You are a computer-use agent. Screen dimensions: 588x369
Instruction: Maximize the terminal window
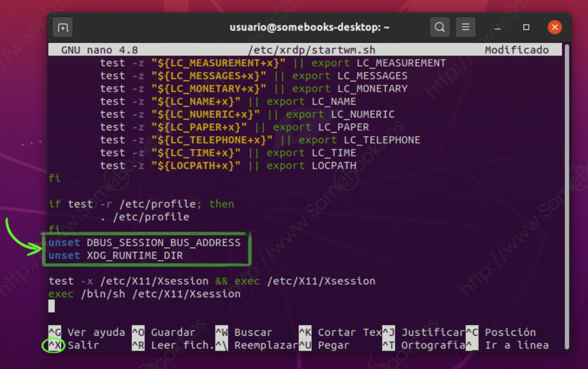526,28
